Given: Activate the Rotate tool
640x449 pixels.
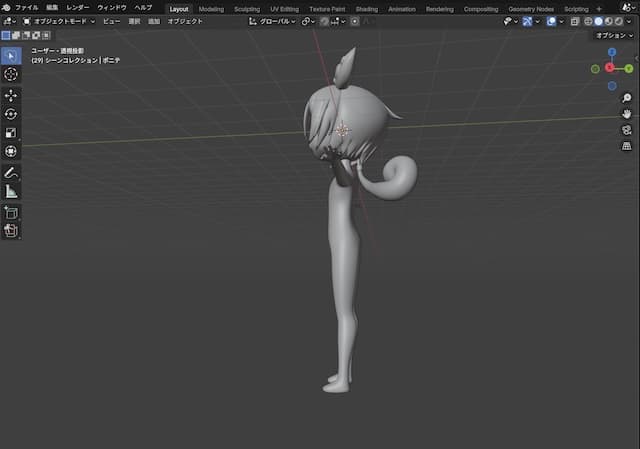Looking at the screenshot, I should click(11, 114).
